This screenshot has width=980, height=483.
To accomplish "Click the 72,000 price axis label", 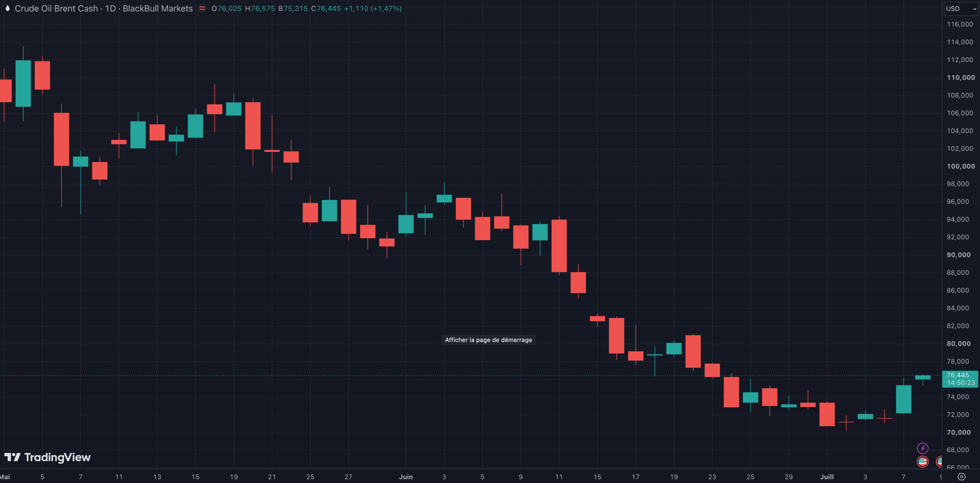I will point(958,415).
